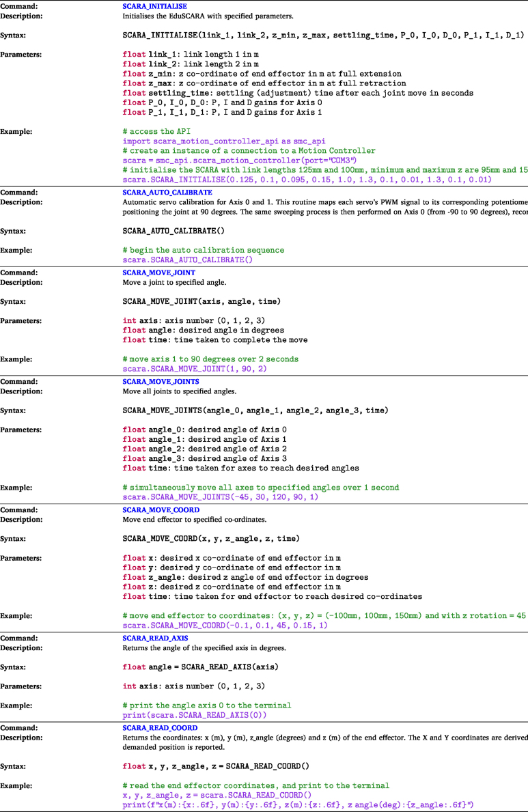Click 'int axis' parameter under SCARA_MOVE_JOINT
The image size is (528, 812).
[194, 320]
